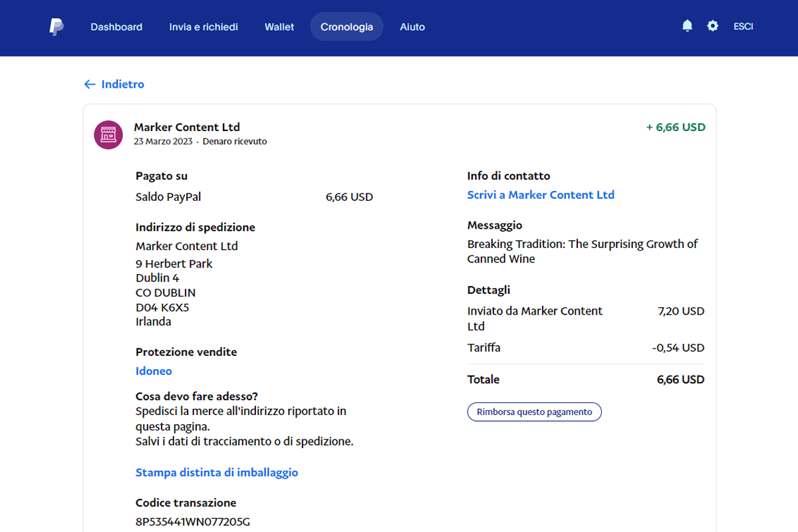Select the 23 Marzo 2023 date text

point(163,142)
